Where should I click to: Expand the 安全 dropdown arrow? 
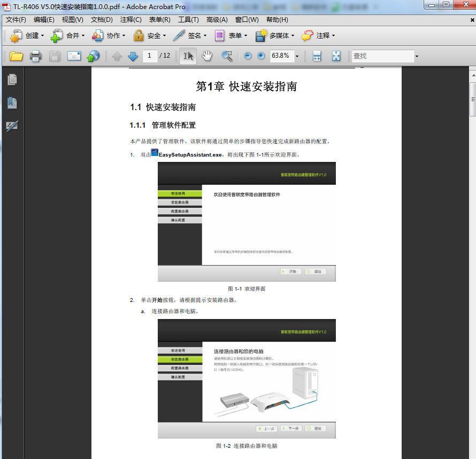(x=165, y=36)
